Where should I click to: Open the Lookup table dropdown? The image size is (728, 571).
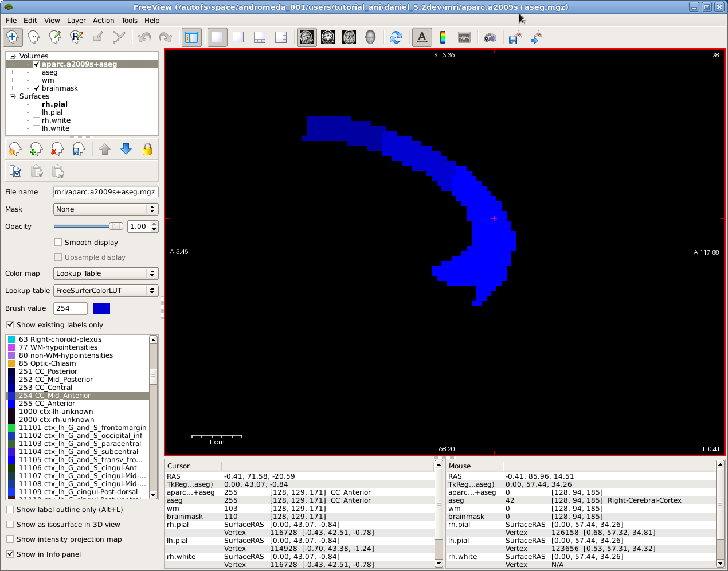pyautogui.click(x=105, y=291)
